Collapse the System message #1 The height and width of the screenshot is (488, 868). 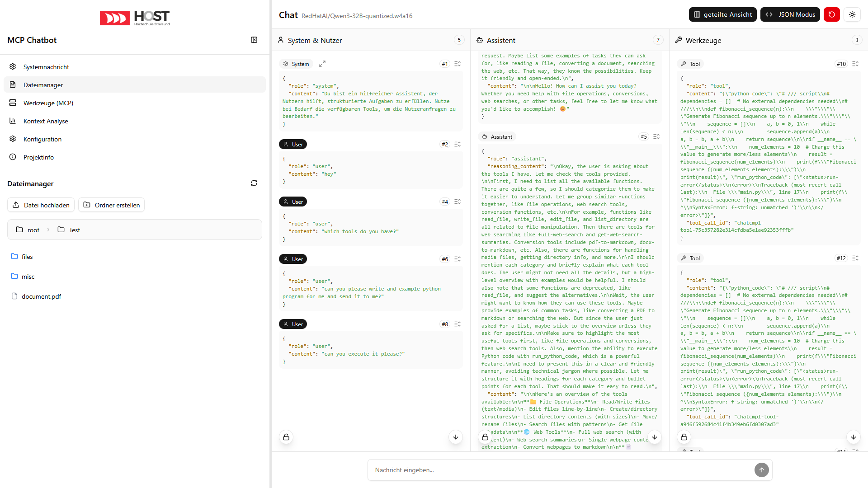point(457,64)
